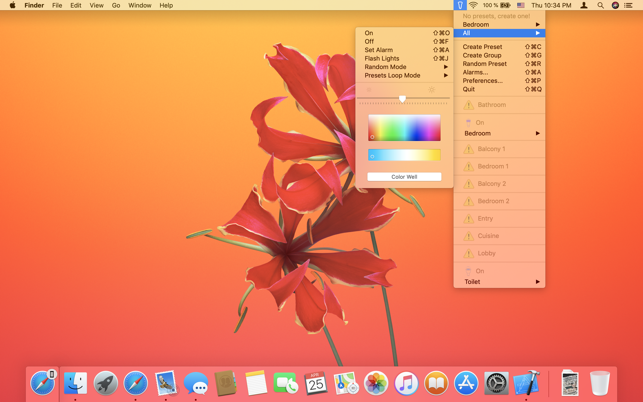Open iBooks in the Dock
This screenshot has width=643, height=402.
coord(436,383)
